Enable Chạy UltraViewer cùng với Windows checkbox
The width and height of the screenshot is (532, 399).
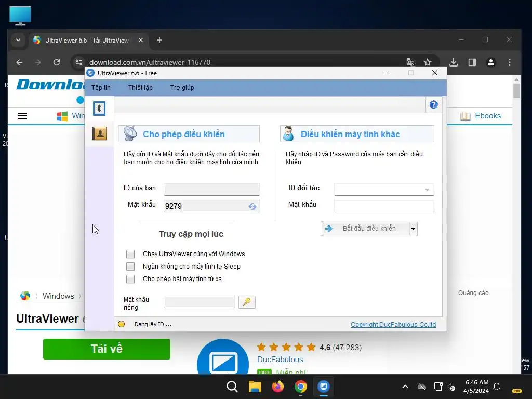130,254
